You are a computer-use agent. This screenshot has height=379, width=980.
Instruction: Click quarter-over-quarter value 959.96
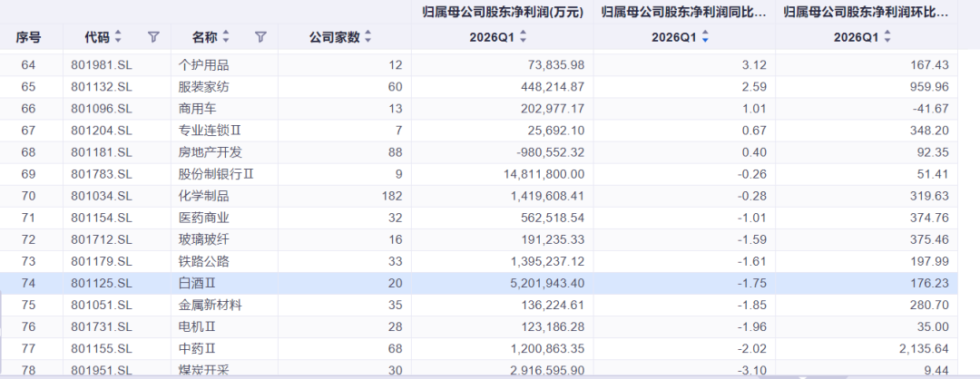tap(930, 87)
